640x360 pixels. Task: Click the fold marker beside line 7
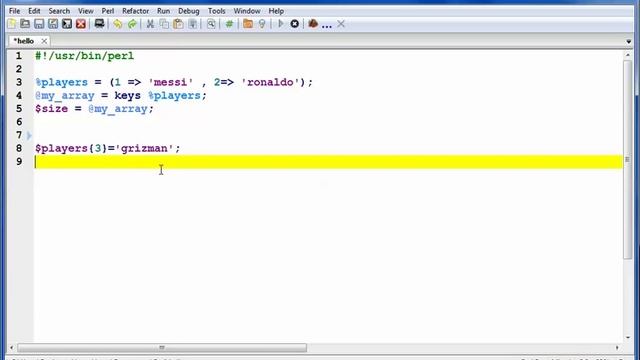click(x=29, y=135)
